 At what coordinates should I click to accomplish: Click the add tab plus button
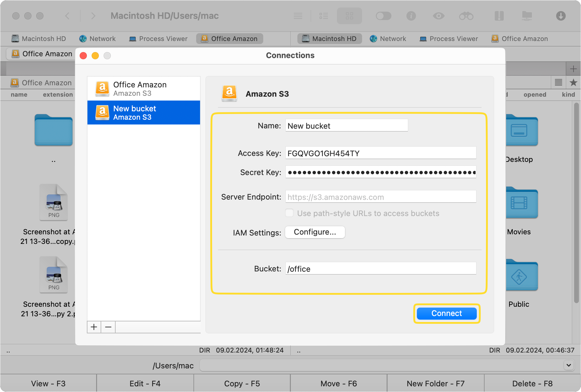coord(574,69)
